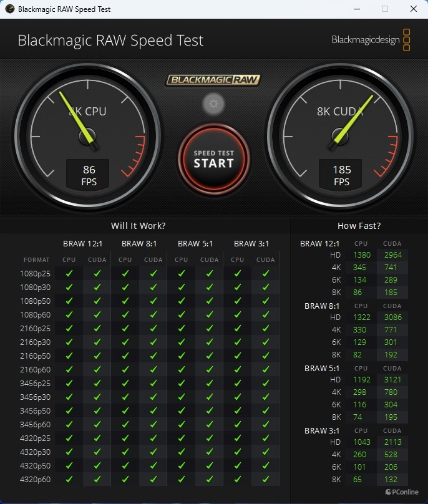Click BRAW 5:1 HD CUDA value 3121
The image size is (428, 504).
[393, 380]
